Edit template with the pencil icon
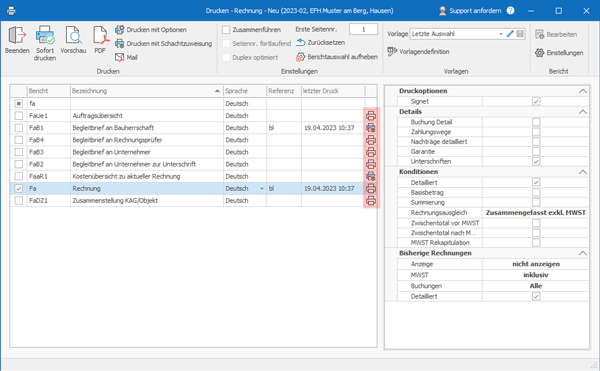The width and height of the screenshot is (600, 371). [510, 34]
